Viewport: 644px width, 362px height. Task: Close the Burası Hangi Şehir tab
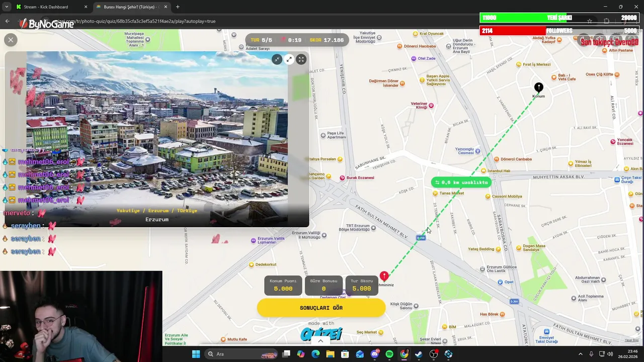[165, 7]
